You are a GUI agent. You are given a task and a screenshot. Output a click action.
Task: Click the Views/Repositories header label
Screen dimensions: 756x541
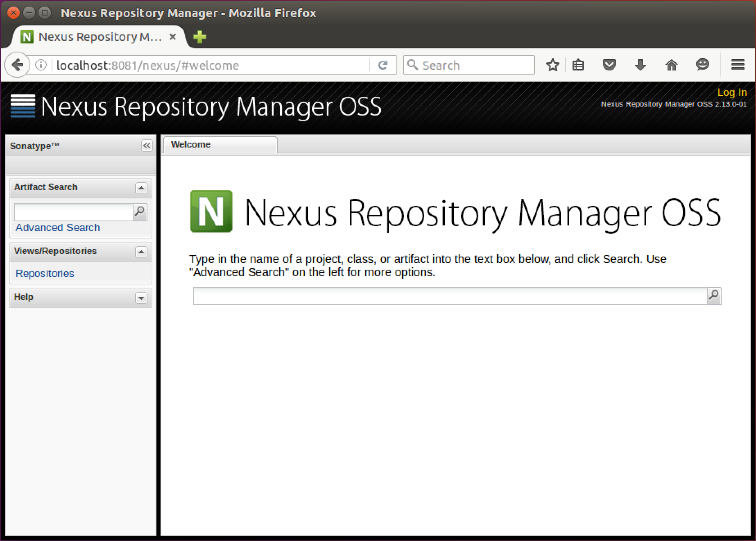point(55,251)
